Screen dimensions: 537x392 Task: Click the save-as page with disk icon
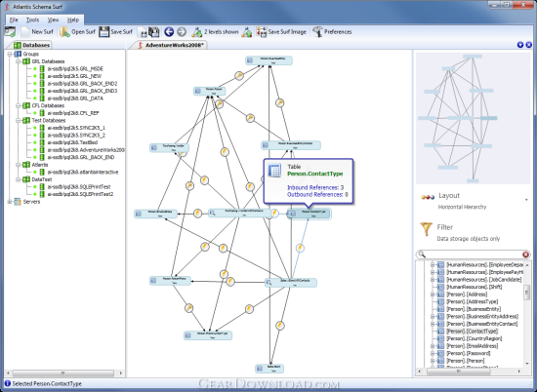click(x=143, y=32)
